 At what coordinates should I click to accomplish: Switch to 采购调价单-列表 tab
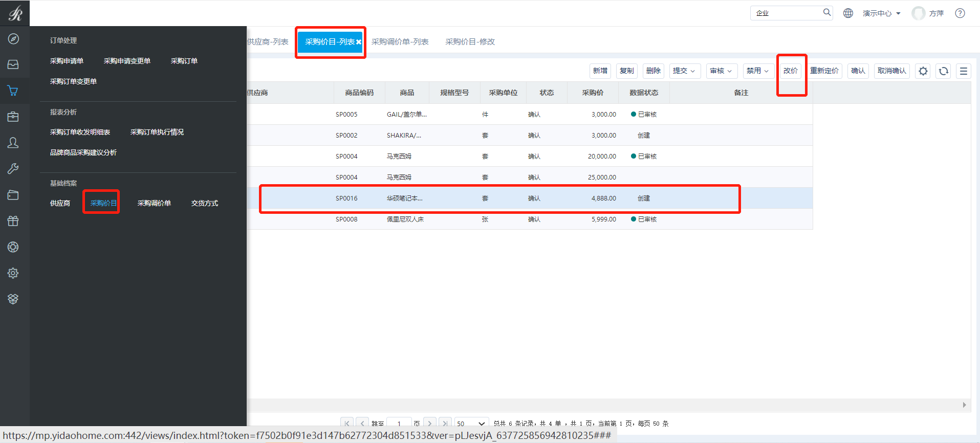coord(400,42)
